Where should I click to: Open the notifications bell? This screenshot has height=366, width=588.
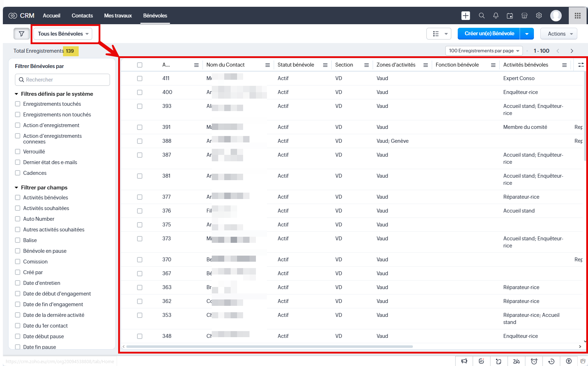click(x=496, y=16)
